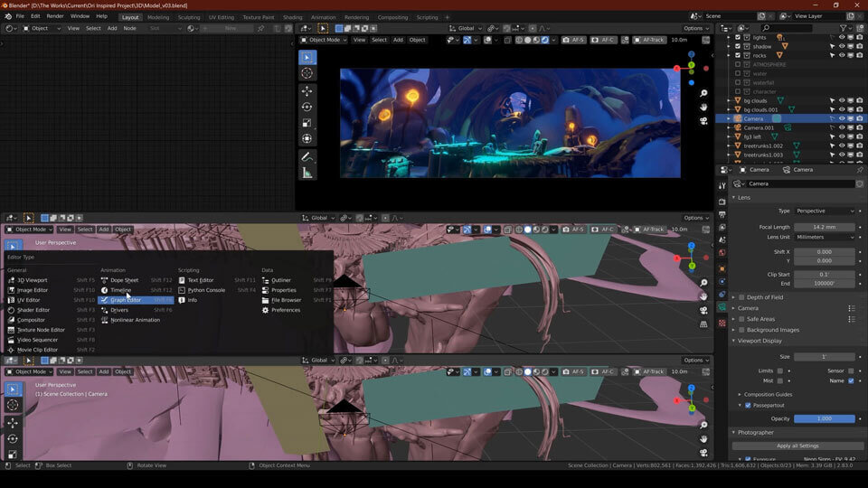Toggle camera view icon in top viewport
Screen dimensions: 868x488
(x=703, y=120)
